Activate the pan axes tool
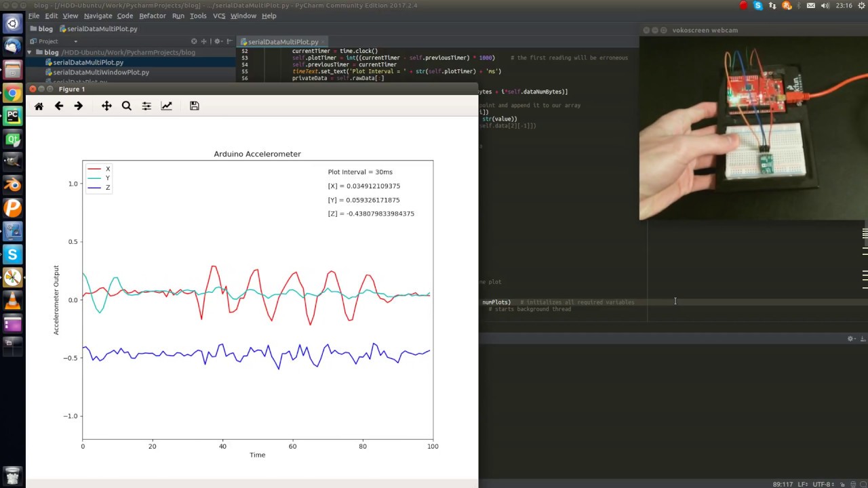 (x=106, y=106)
